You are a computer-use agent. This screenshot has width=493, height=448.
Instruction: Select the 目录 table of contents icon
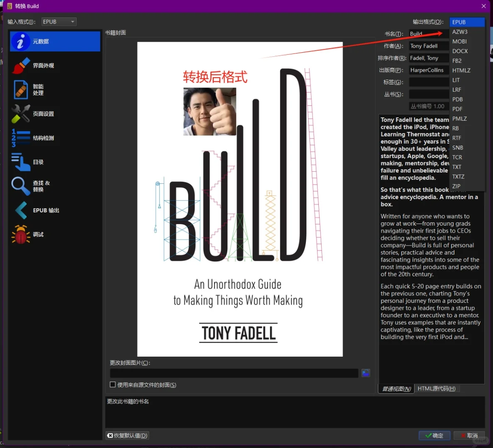(21, 162)
